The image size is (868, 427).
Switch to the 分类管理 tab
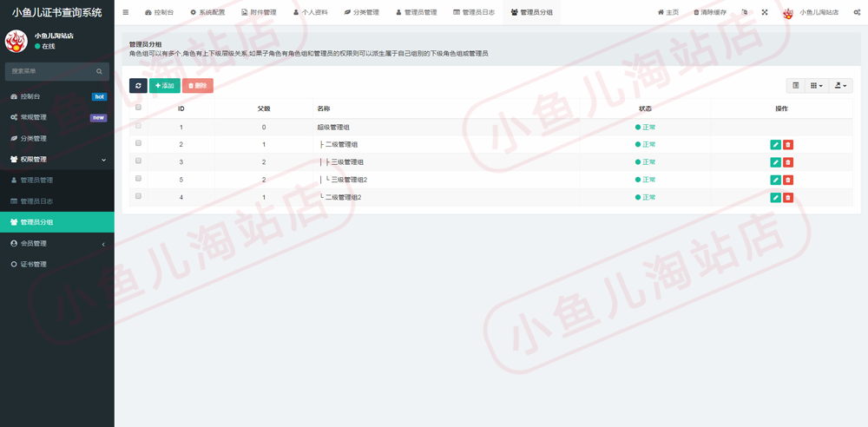coord(361,12)
